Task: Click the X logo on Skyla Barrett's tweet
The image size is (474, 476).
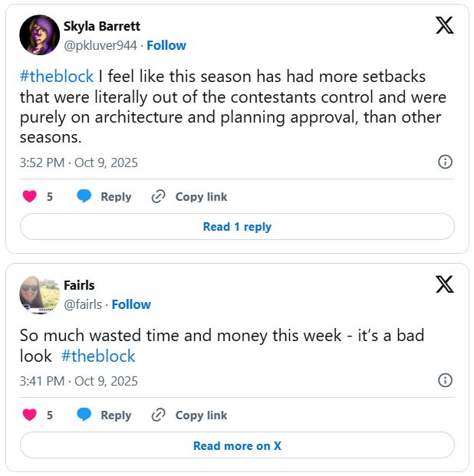Action: 444,25
